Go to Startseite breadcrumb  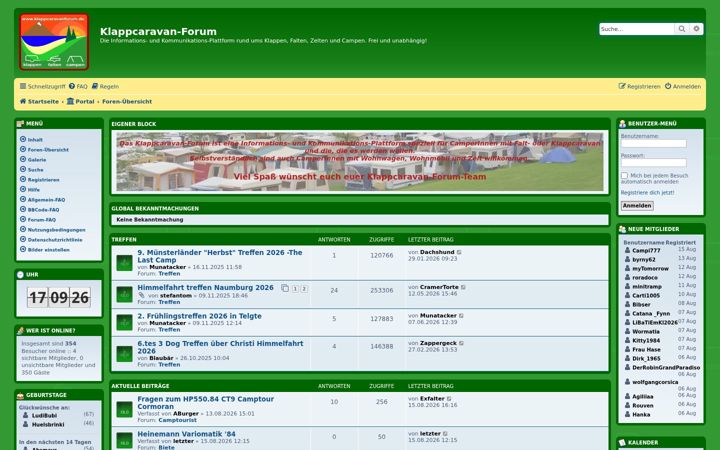coord(39,101)
